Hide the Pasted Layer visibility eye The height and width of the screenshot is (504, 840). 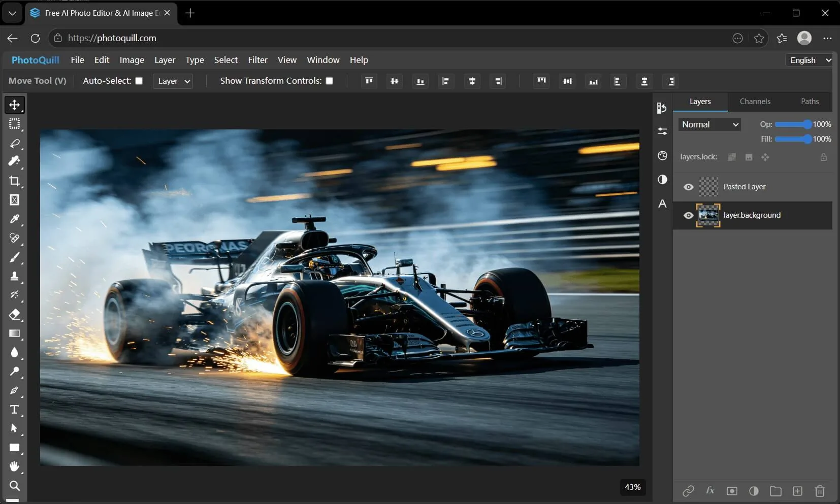click(x=688, y=187)
